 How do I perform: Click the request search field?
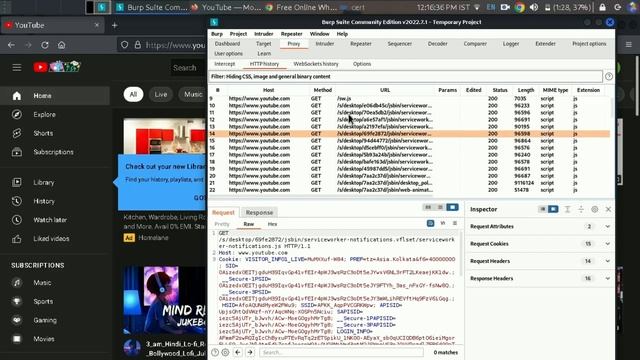(x=341, y=352)
